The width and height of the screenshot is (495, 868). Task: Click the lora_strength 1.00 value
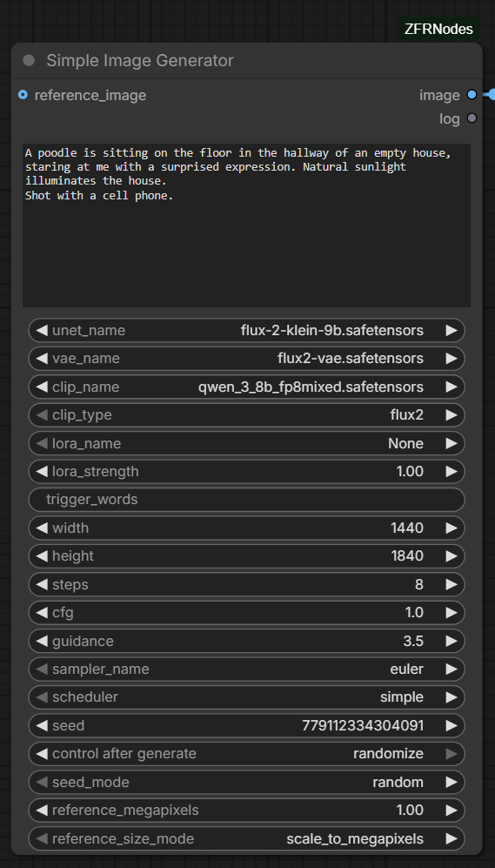point(410,472)
